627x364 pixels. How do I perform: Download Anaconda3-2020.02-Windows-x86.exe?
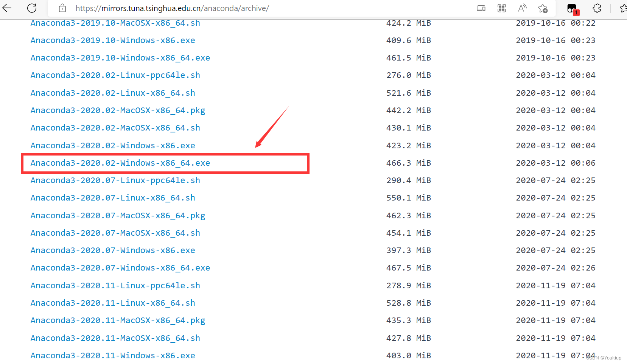coord(113,146)
